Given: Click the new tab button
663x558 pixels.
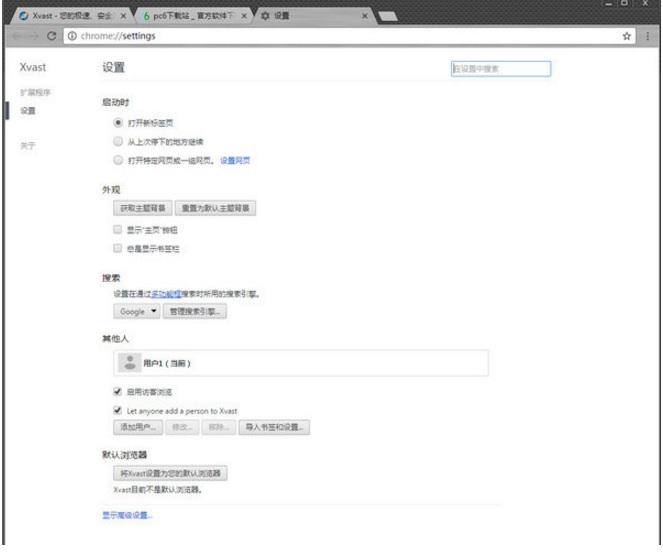Looking at the screenshot, I should [386, 16].
